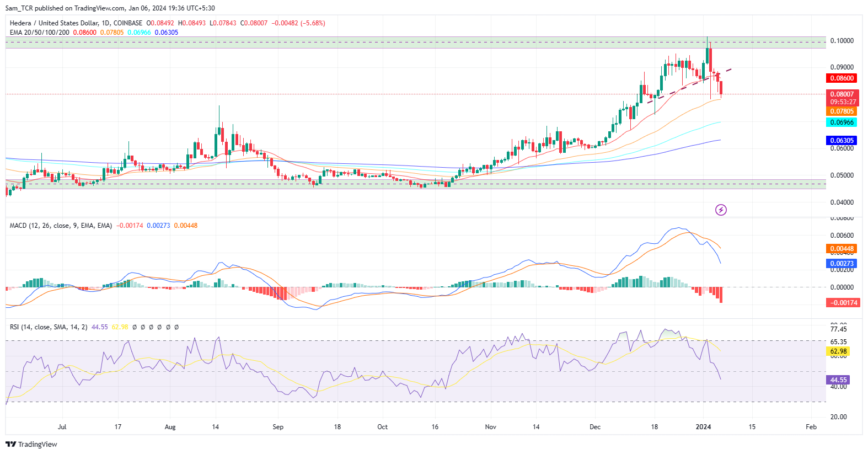Viewport: 868px width, 454px height.
Task: Click the 20.00 label on RSI axis
Action: tap(838, 417)
